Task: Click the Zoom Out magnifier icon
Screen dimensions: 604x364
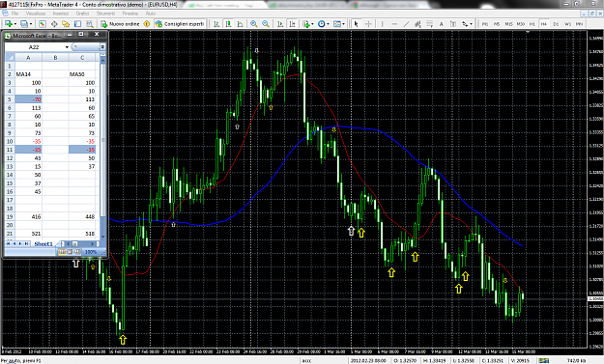Action: click(266, 24)
